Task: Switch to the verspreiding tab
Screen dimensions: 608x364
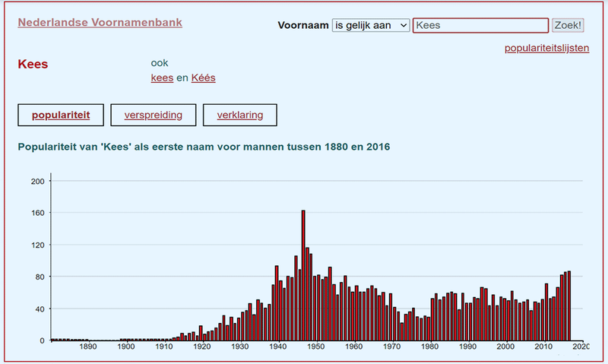Action: click(x=153, y=116)
